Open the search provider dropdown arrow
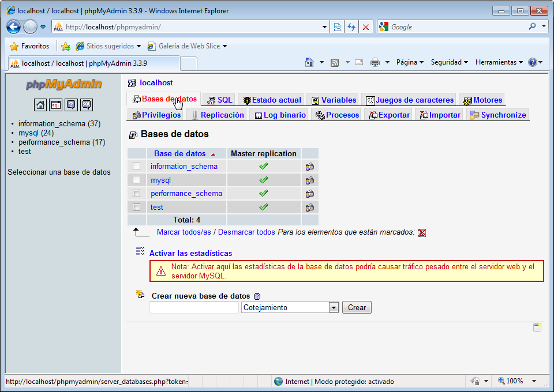The height and width of the screenshot is (392, 554). pyautogui.click(x=544, y=27)
